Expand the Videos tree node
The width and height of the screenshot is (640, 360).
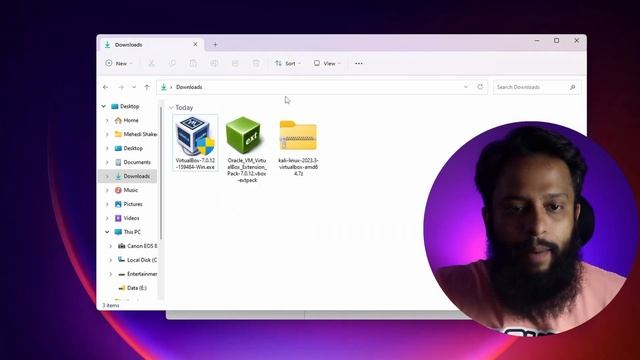107,218
